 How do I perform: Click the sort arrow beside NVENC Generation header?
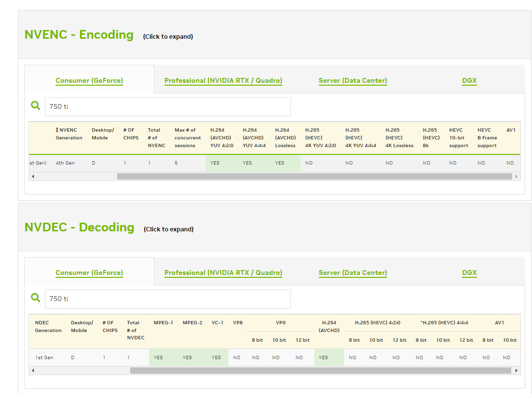[57, 130]
